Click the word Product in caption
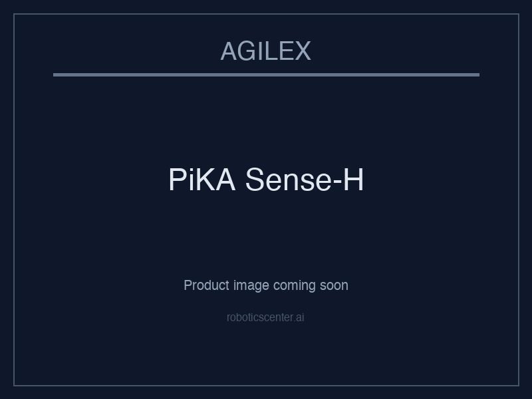532x399 pixels. [207, 285]
